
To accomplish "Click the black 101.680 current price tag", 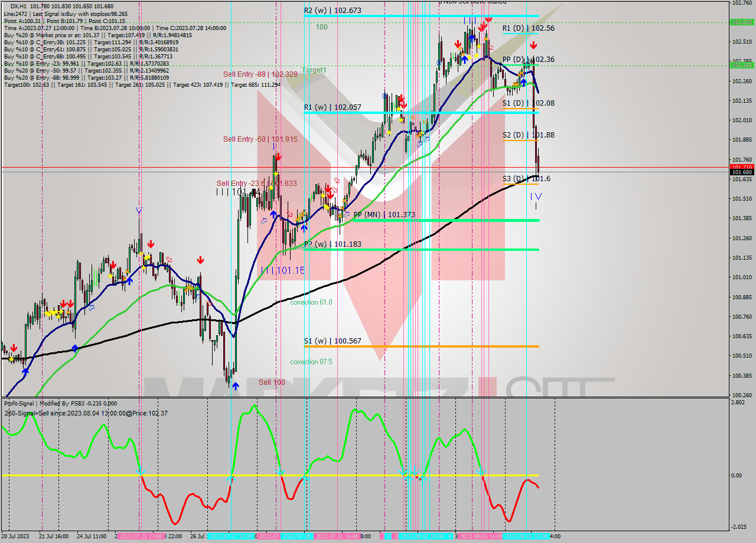I will click(x=742, y=172).
